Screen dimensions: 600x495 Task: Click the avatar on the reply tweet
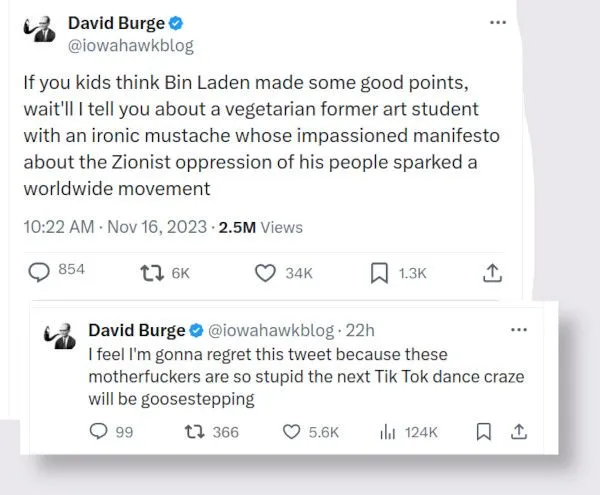[x=59, y=336]
